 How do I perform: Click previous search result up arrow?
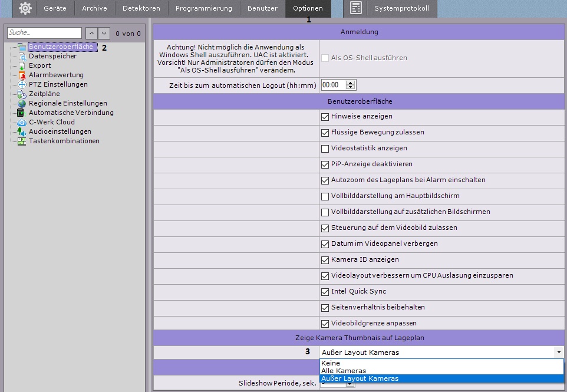tap(91, 34)
